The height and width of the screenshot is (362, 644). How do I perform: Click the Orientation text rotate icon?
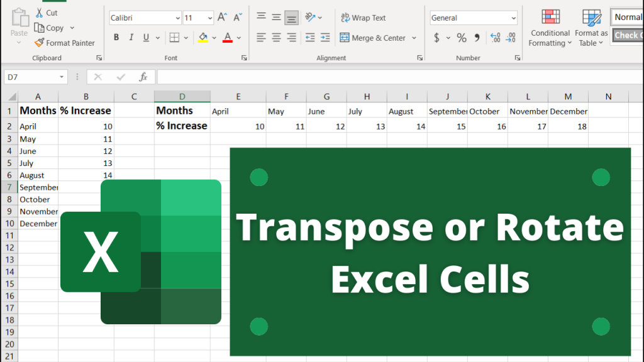tap(310, 17)
